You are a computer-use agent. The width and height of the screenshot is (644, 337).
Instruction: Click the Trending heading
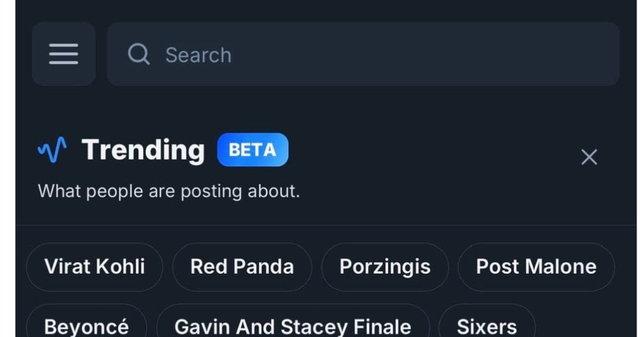(x=143, y=150)
